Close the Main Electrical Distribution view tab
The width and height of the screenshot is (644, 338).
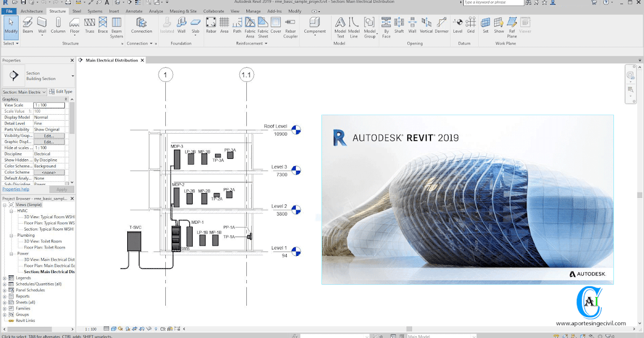pos(142,60)
